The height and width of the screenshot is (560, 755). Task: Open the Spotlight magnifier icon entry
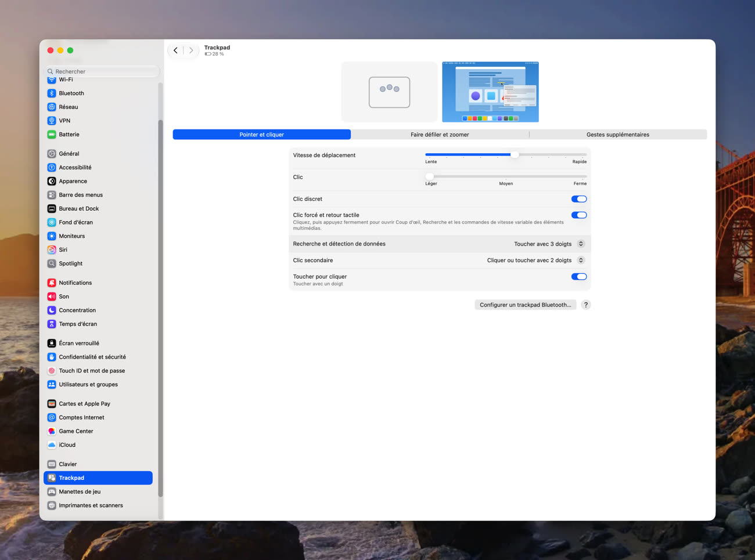pyautogui.click(x=52, y=263)
